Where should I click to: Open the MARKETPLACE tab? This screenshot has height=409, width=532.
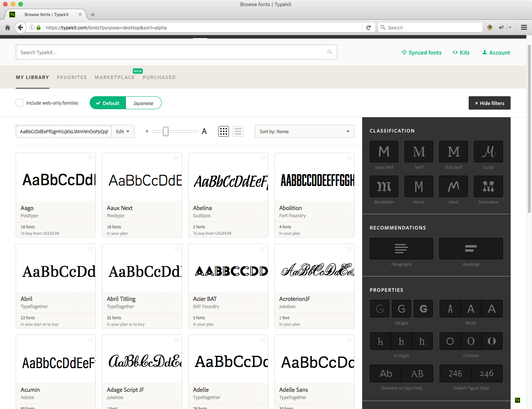click(x=115, y=77)
